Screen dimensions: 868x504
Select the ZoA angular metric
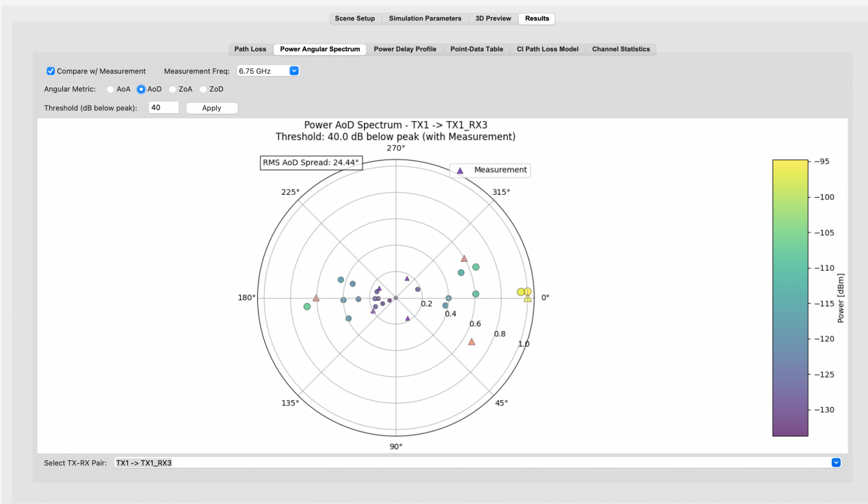point(172,89)
